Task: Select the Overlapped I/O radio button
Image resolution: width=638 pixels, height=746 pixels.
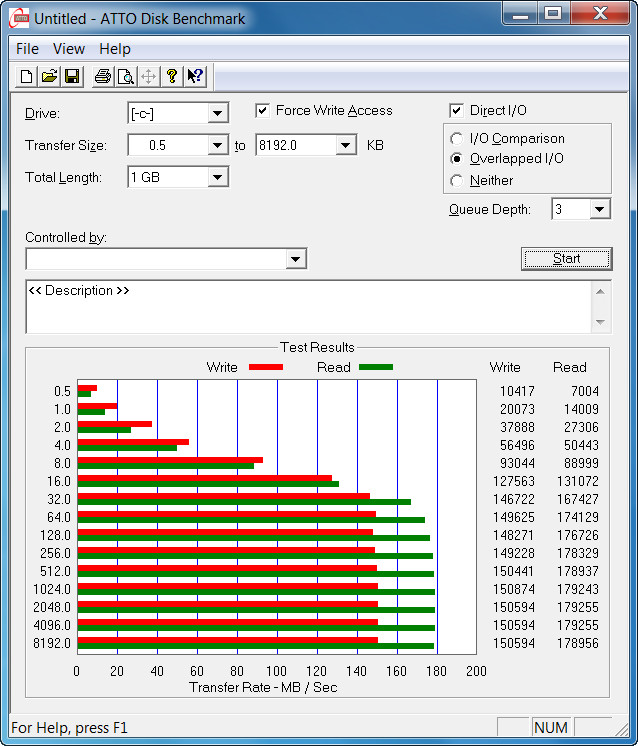Action: [x=456, y=158]
